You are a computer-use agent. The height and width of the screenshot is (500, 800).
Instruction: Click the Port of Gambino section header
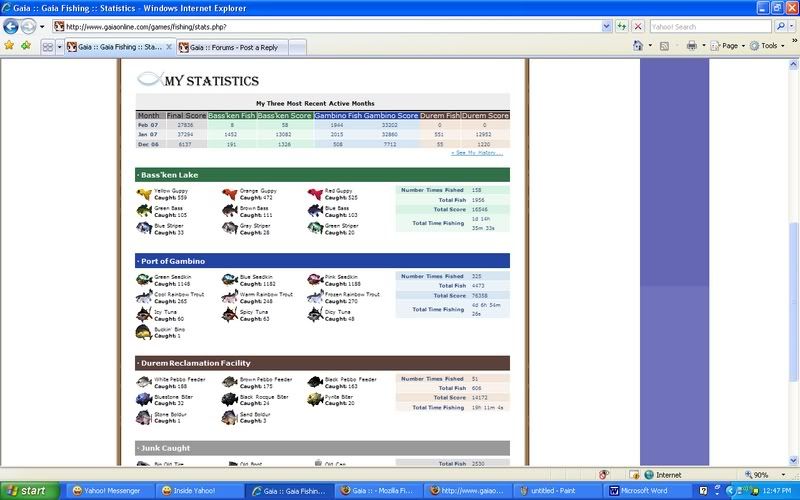[322, 261]
